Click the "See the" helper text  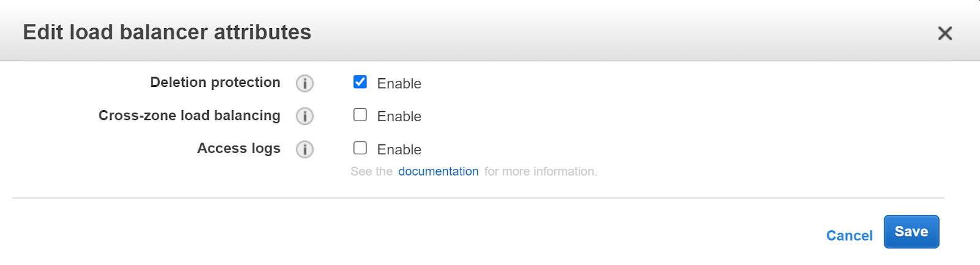pyautogui.click(x=371, y=172)
